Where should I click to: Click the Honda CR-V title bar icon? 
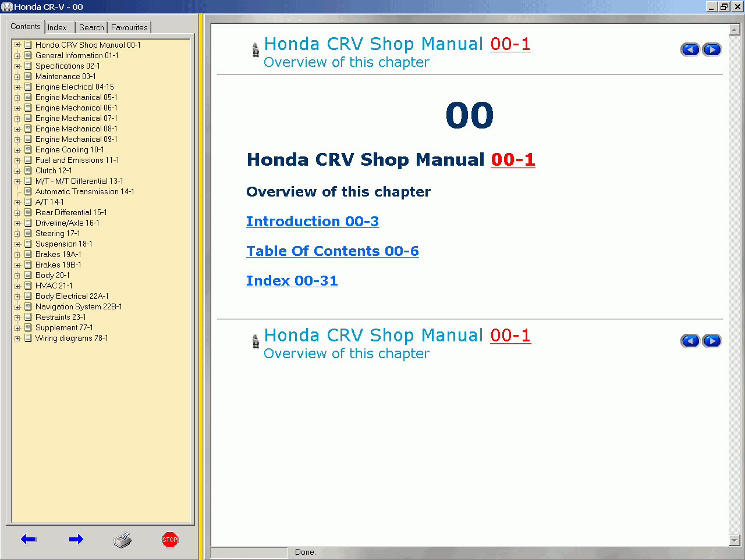(x=6, y=7)
